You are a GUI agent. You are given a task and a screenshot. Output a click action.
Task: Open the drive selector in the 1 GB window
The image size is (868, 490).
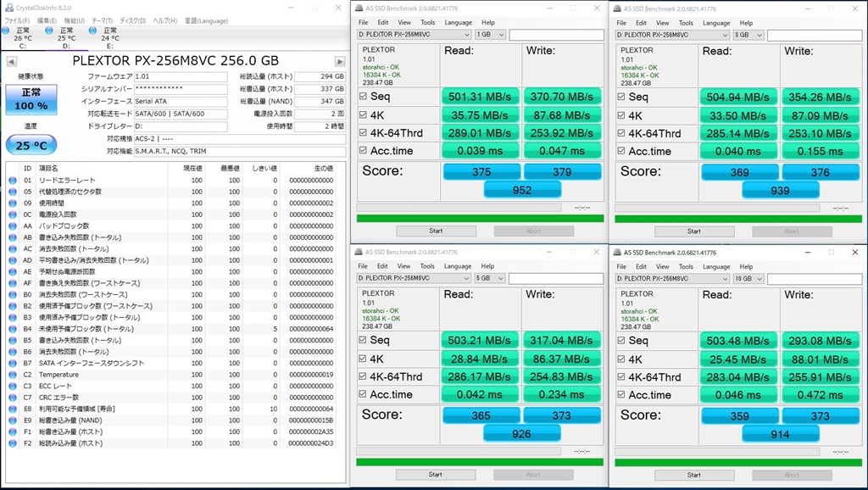(x=414, y=34)
